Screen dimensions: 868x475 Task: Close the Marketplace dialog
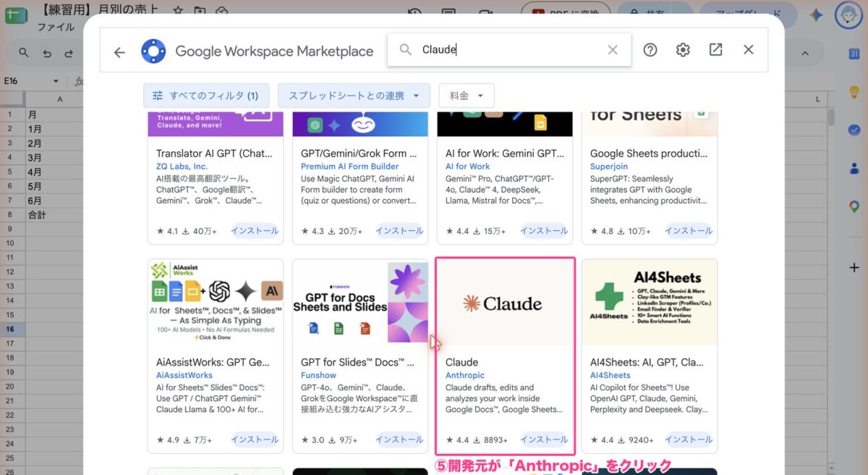click(x=749, y=50)
